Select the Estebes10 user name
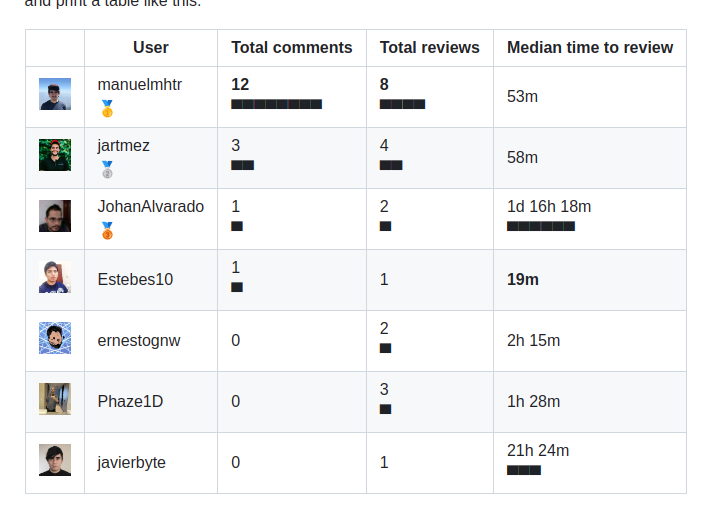Image resolution: width=722 pixels, height=512 pixels. [x=135, y=279]
